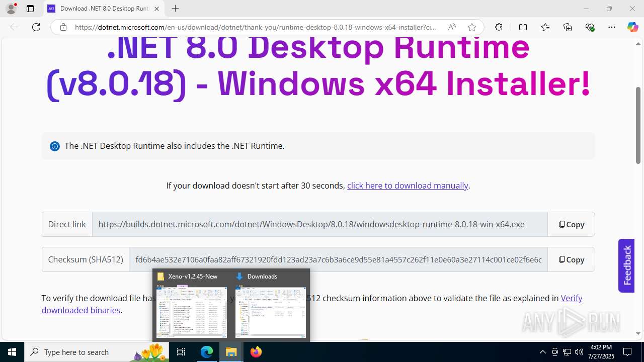644x362 pixels.
Task: Enable Read aloud in address bar
Action: (x=452, y=27)
